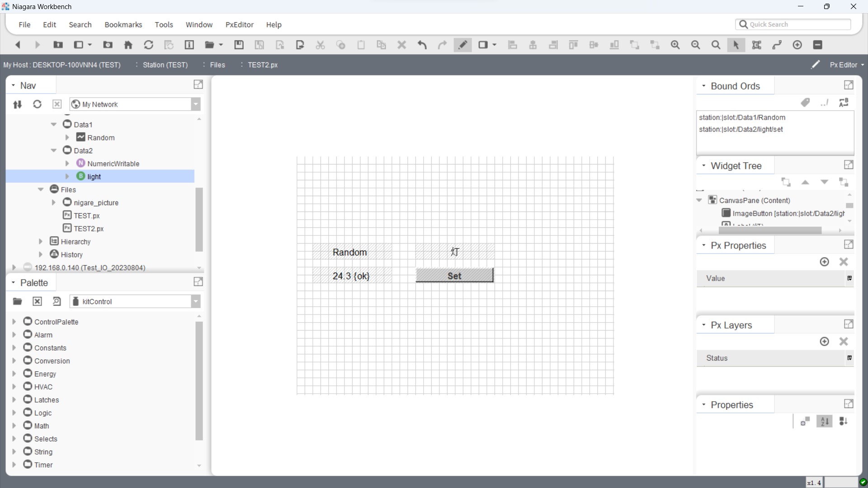The height and width of the screenshot is (488, 868).
Task: Click the Delete X icon in the toolbar
Action: tap(401, 45)
